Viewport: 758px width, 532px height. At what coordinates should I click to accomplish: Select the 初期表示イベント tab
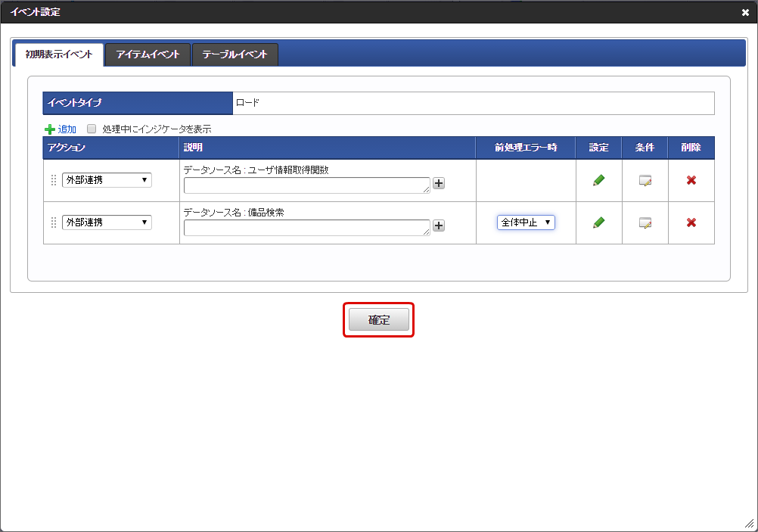(x=59, y=54)
